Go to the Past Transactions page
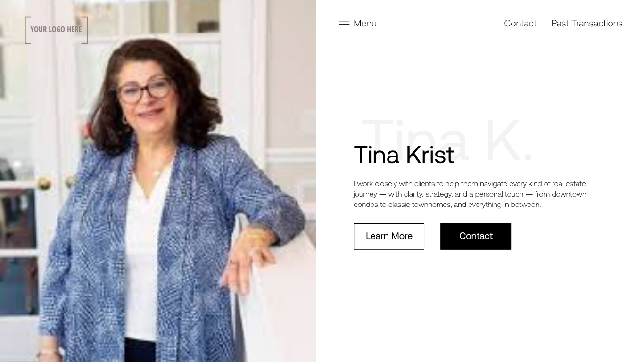Viewport: 644px width, 362px height. click(x=587, y=23)
